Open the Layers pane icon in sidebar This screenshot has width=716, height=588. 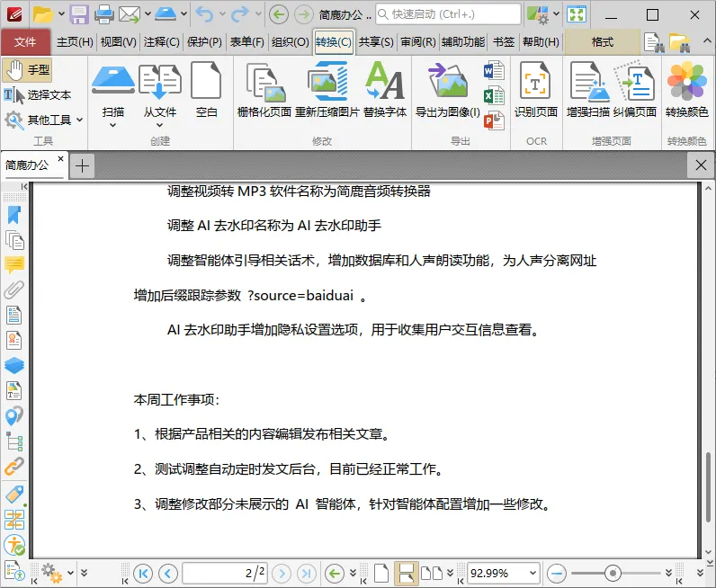pyautogui.click(x=14, y=365)
